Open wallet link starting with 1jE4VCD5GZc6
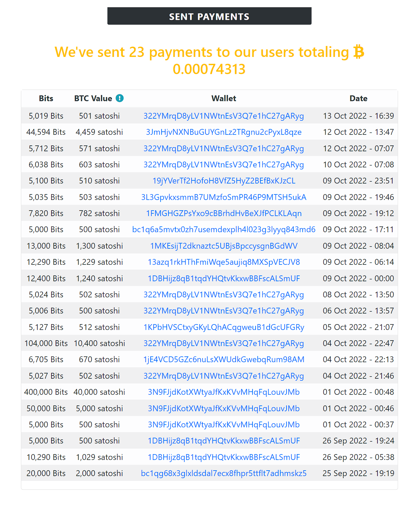This screenshot has width=420, height=509. click(x=224, y=359)
